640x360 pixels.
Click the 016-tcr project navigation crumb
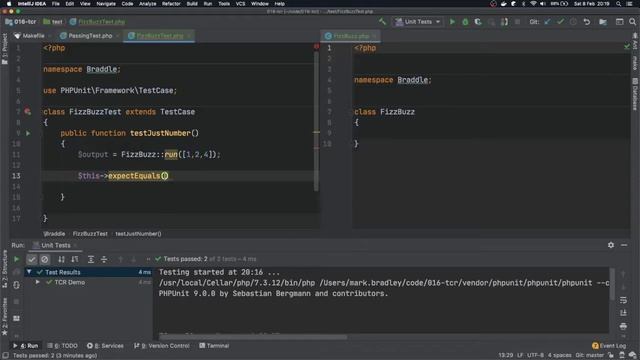point(21,22)
